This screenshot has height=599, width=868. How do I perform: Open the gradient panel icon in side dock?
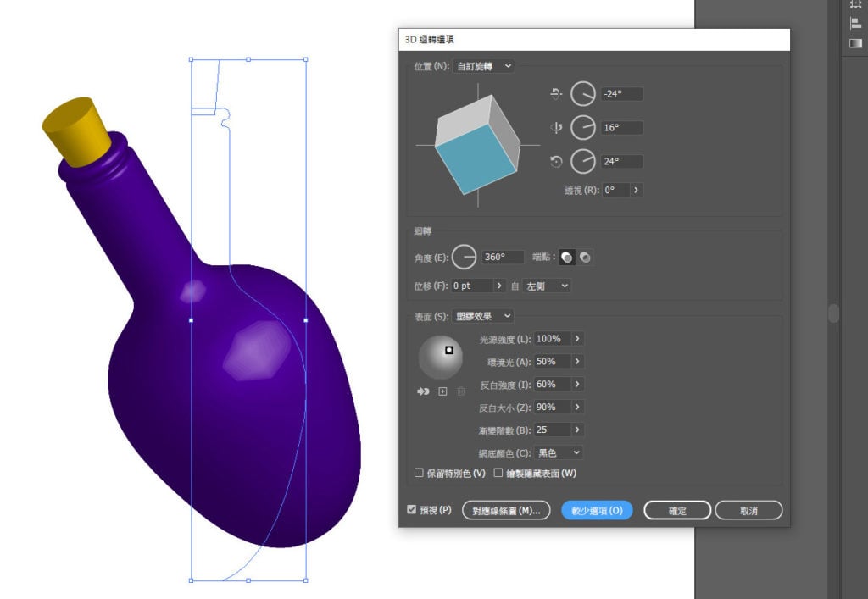click(855, 43)
